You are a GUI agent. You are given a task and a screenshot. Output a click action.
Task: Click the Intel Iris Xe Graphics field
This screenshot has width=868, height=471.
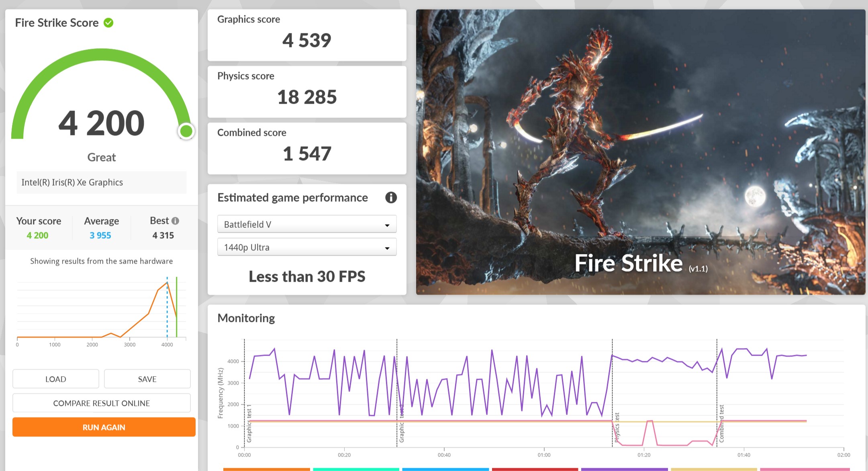click(x=101, y=182)
